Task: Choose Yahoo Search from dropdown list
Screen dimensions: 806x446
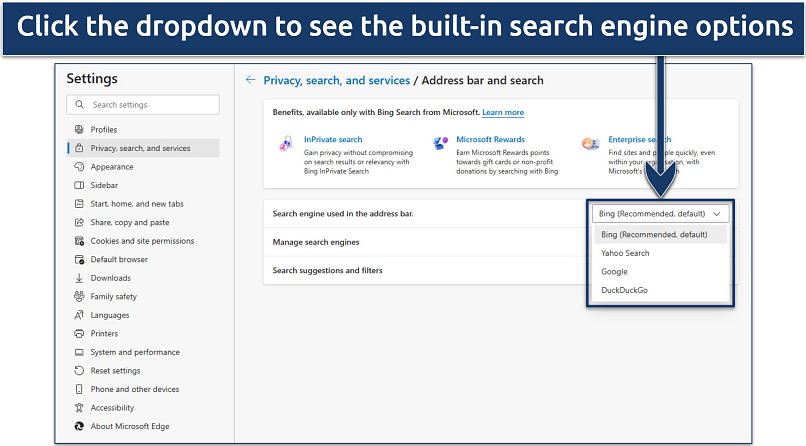Action: [x=625, y=253]
